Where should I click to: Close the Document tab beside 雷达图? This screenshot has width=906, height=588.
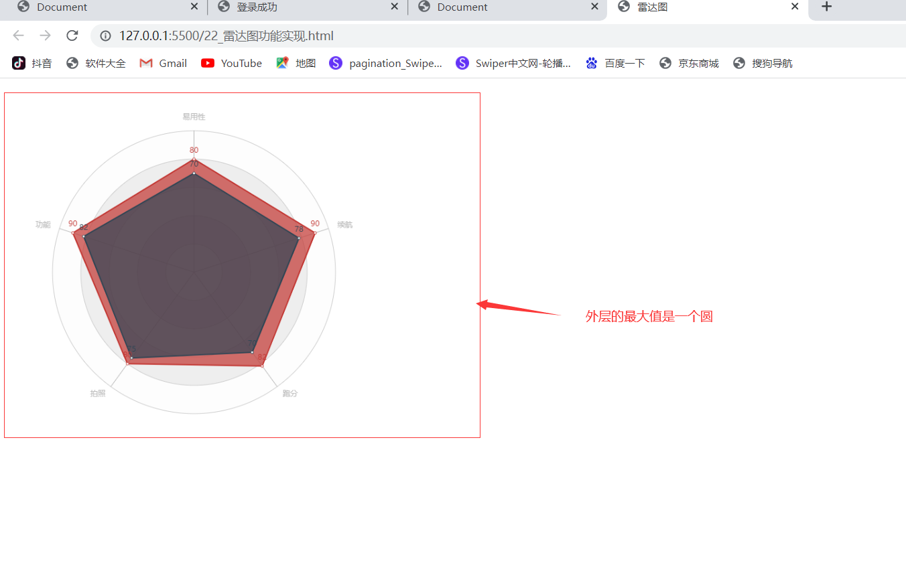pos(594,7)
